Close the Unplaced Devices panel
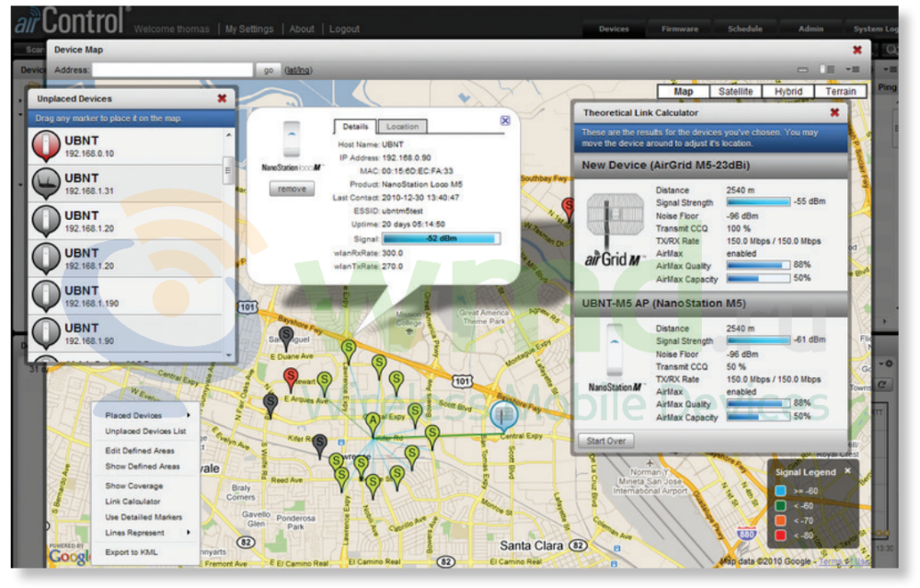This screenshot has height=588, width=920. pyautogui.click(x=222, y=98)
